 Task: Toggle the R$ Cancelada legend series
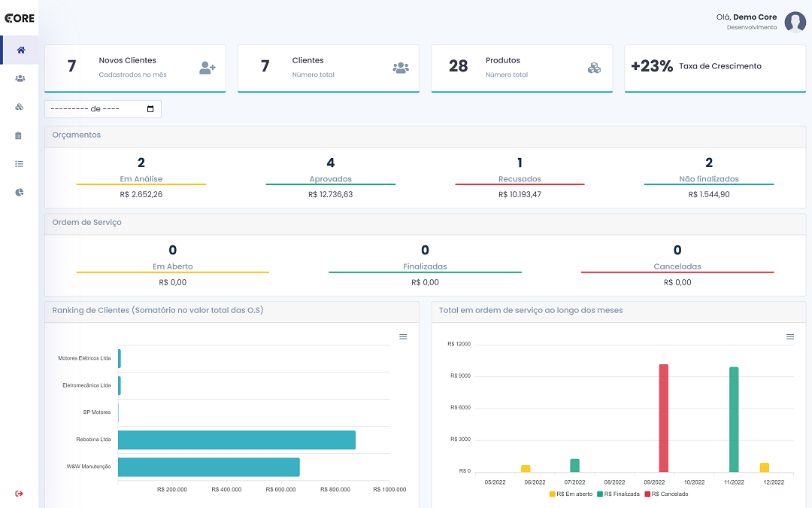pyautogui.click(x=666, y=494)
